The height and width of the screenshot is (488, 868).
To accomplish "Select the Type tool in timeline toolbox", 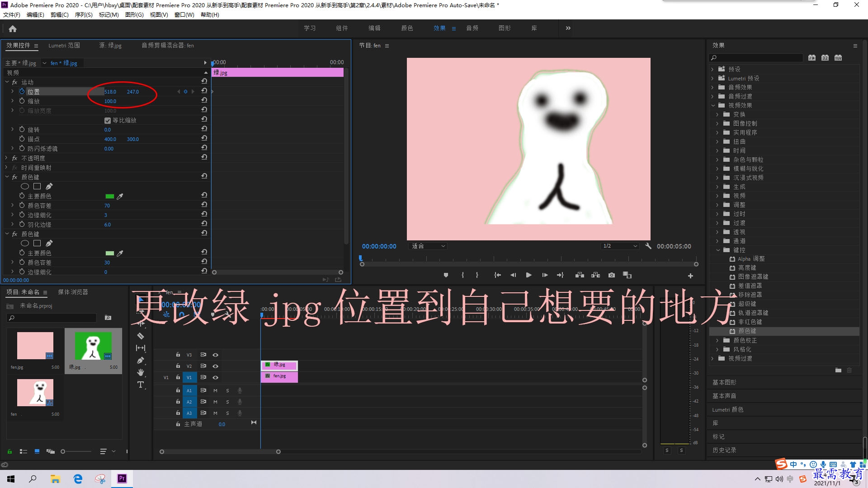I will [x=141, y=385].
